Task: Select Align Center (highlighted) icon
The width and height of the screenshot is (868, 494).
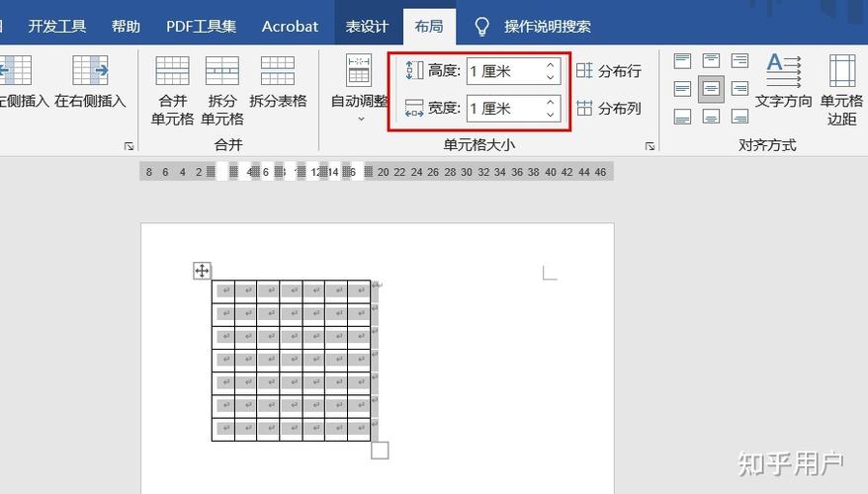Action: [x=711, y=89]
